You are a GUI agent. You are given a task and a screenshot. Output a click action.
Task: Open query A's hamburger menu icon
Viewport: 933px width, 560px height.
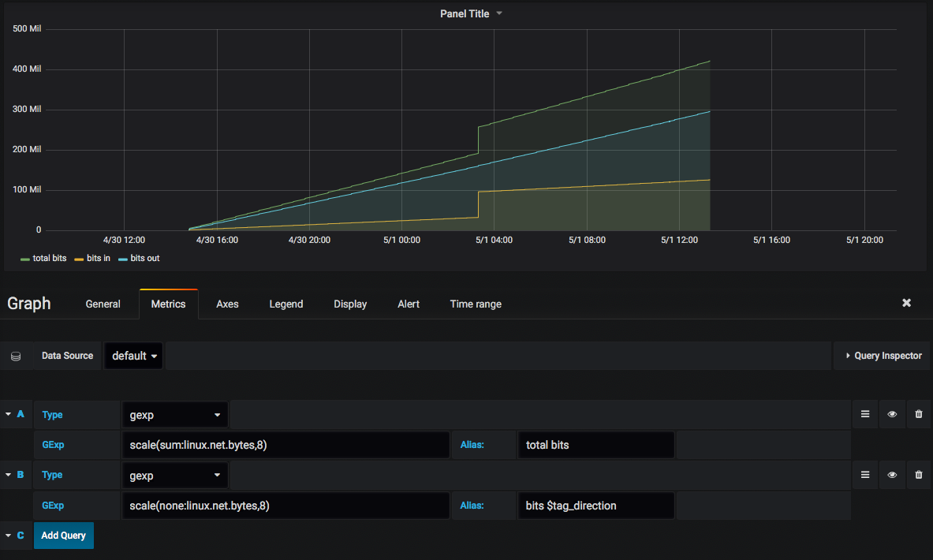[x=865, y=414]
